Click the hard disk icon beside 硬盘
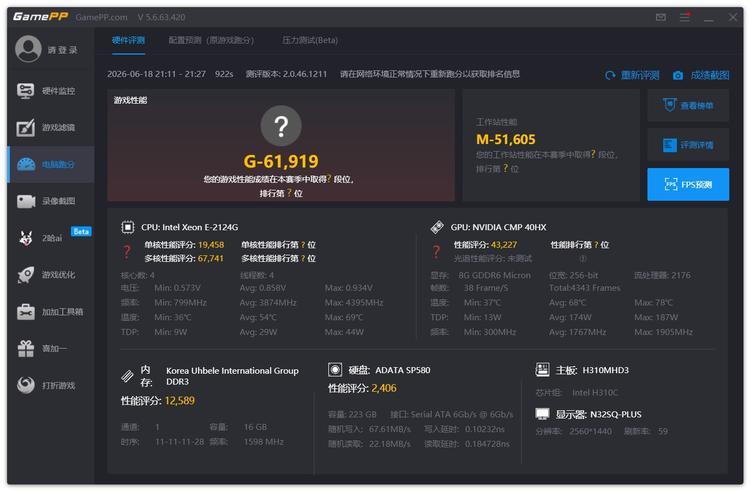This screenshot has width=750, height=491. pyautogui.click(x=335, y=370)
